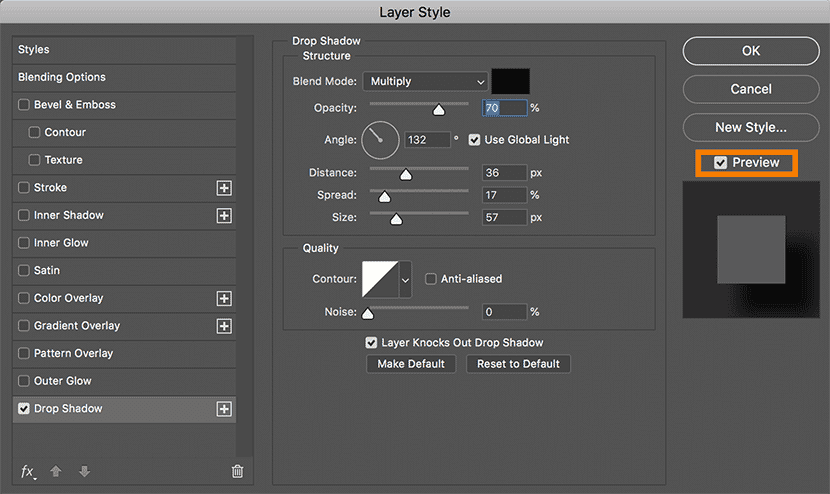The image size is (830, 494).
Task: Click the Angle dial control
Action: point(380,140)
